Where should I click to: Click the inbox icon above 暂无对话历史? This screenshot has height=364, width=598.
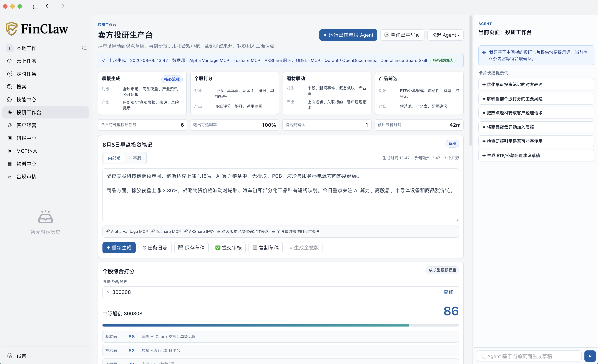(45, 216)
